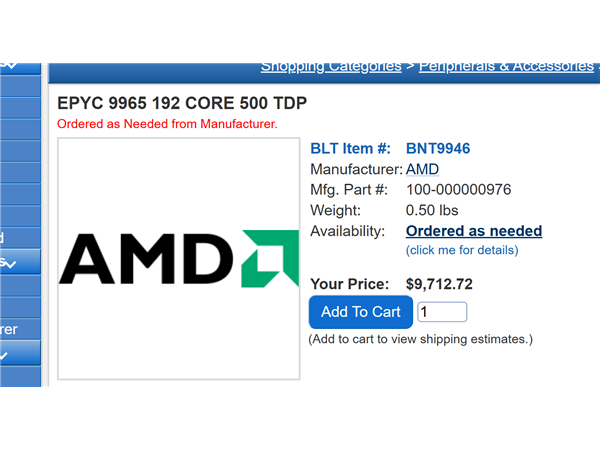
Task: Click the $9,712.72 price text
Action: 439,284
